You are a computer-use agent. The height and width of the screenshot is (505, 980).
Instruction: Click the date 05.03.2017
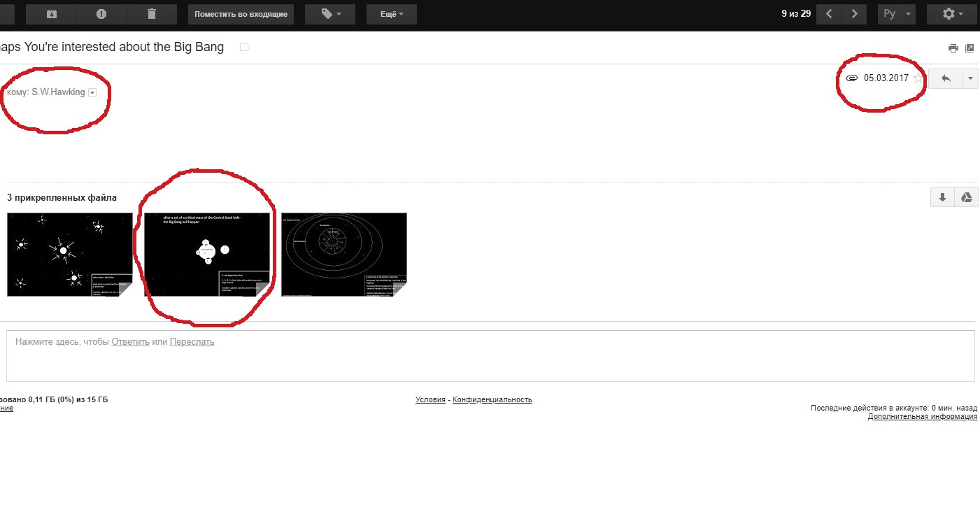[x=886, y=78]
